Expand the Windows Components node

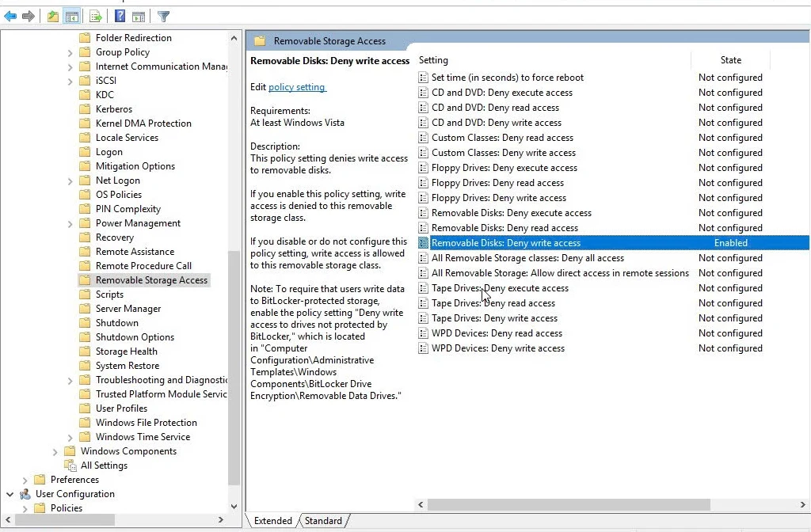55,452
